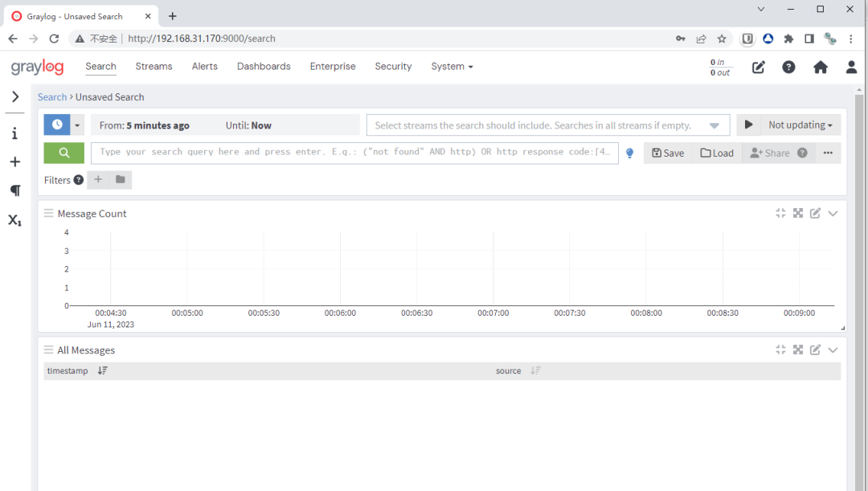The height and width of the screenshot is (491, 868).
Task: Open the Streams nav tab
Action: 154,67
